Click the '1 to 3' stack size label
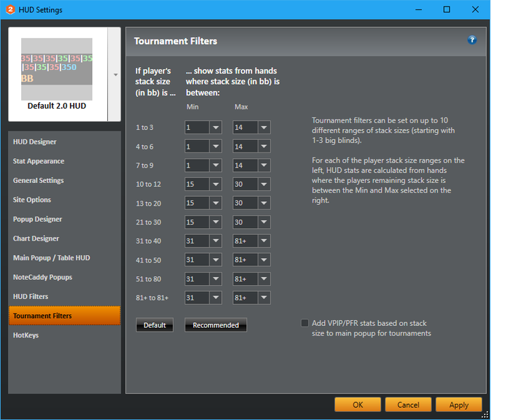 point(145,128)
